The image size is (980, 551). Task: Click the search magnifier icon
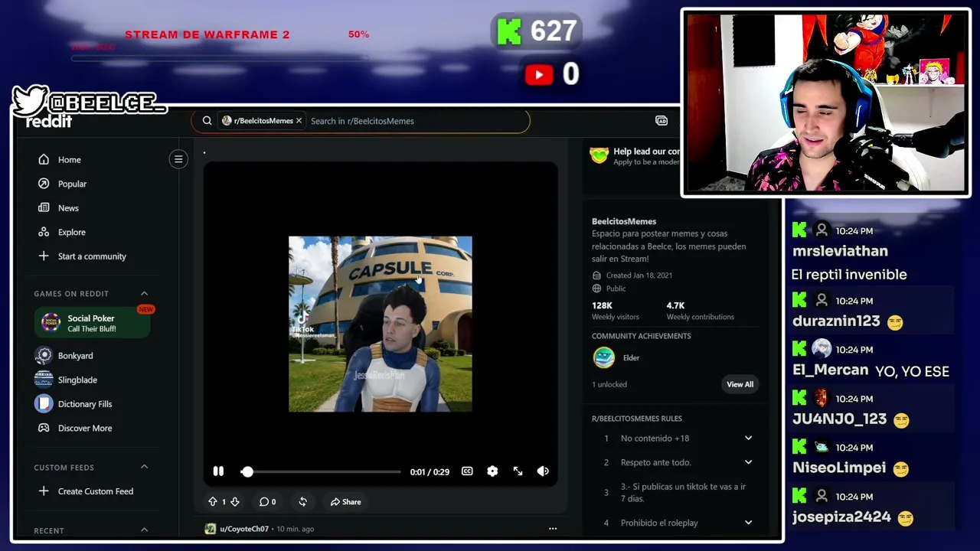pos(207,121)
